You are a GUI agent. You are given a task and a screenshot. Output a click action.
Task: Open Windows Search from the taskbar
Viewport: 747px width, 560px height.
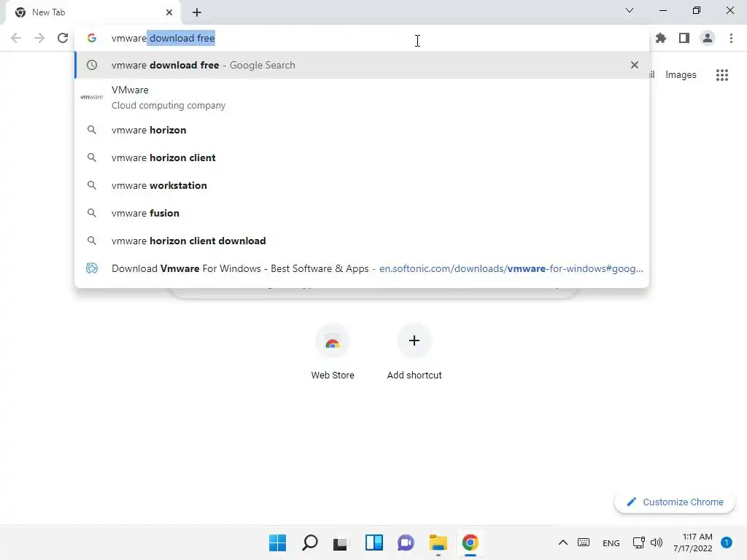click(x=309, y=542)
